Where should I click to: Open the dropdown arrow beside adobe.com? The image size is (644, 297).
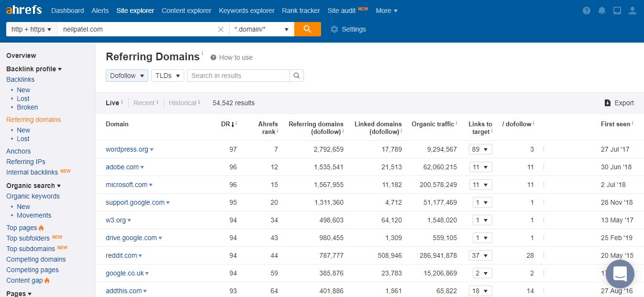click(142, 167)
